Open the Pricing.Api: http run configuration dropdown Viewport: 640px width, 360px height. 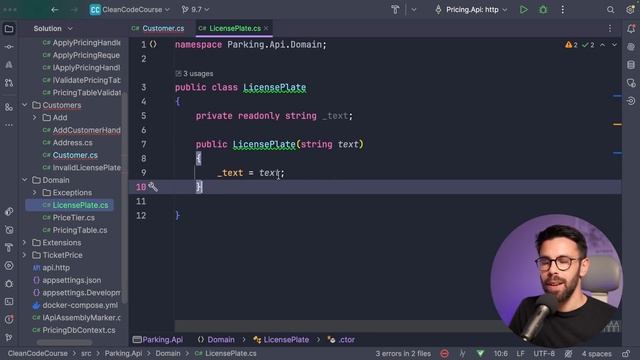coord(472,9)
